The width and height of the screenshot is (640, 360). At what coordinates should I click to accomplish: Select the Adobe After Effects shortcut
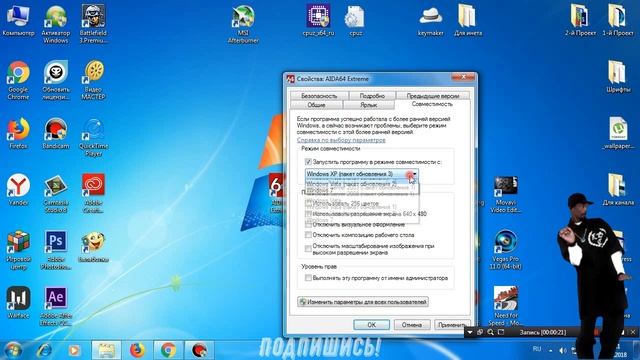[56, 306]
